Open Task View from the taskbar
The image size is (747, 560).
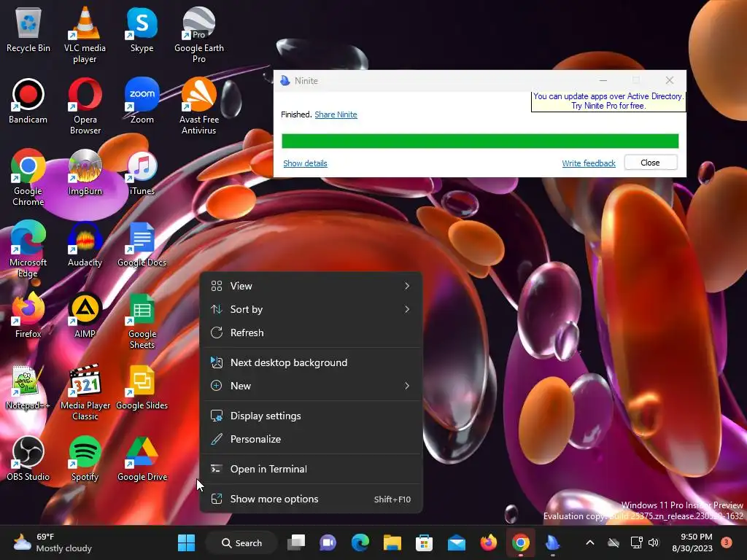tap(296, 542)
